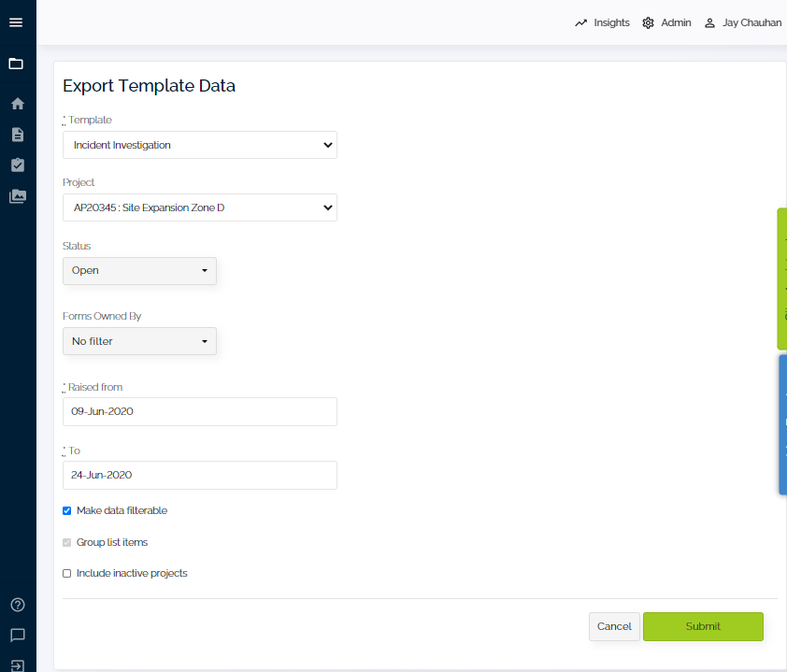Screen dimensions: 787x672
Task: Click the Export Template Data heading
Action: click(149, 86)
